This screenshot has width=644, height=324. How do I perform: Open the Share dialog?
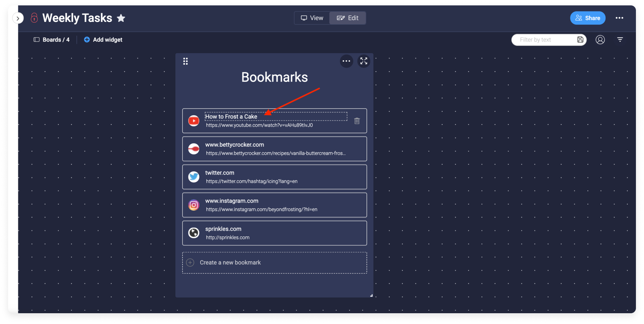pos(587,18)
